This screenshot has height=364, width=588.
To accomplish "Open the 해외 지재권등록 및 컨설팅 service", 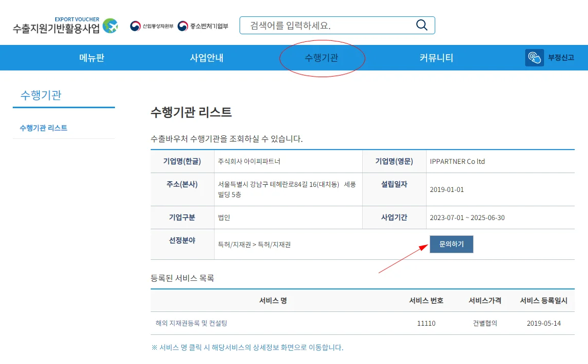I will coord(191,323).
